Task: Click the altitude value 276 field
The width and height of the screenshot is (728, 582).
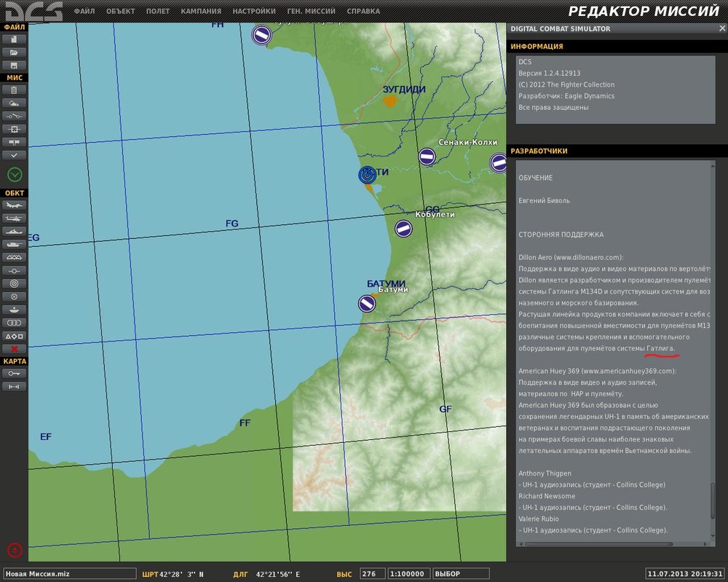Action: click(372, 574)
